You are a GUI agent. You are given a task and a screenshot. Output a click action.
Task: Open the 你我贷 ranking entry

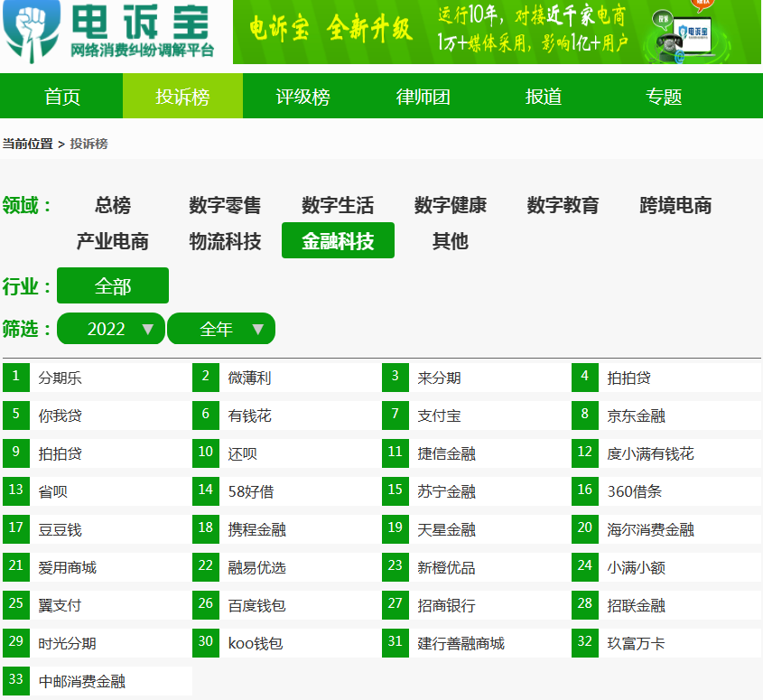coord(98,415)
